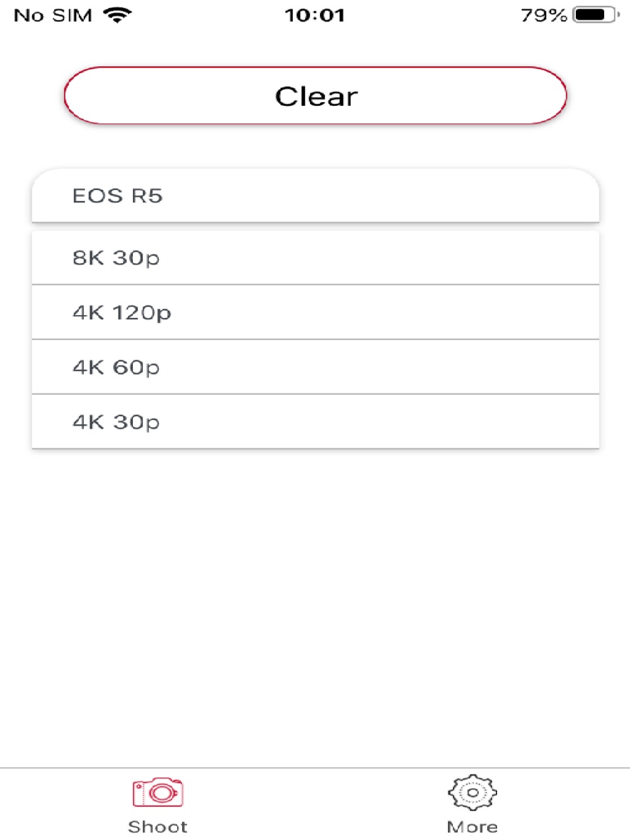Image resolution: width=630 pixels, height=840 pixels.
Task: Tap the 8K 30p row under EOS R5
Action: [315, 258]
